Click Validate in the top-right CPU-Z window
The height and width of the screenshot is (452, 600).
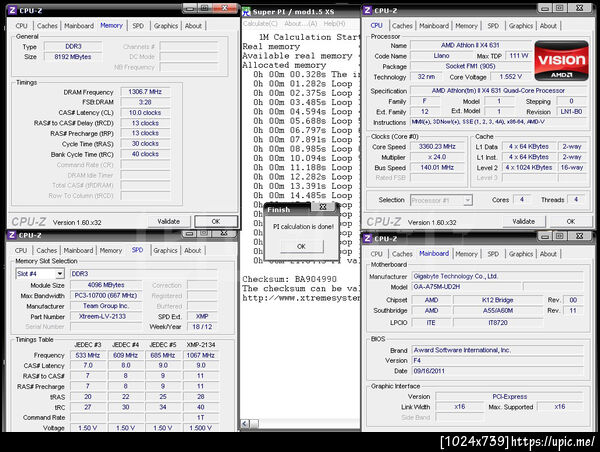click(523, 221)
